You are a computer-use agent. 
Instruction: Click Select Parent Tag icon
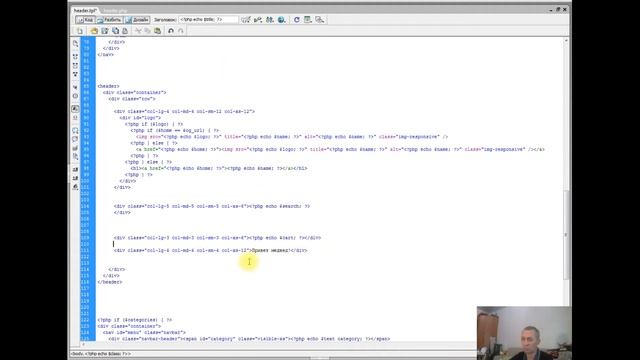[75, 87]
